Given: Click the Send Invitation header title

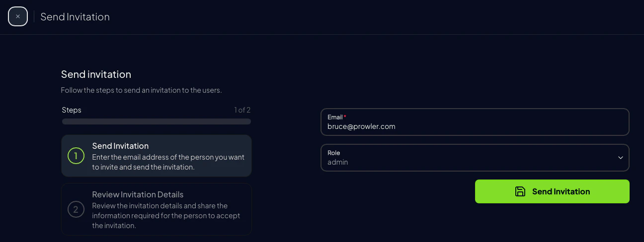Looking at the screenshot, I should [75, 17].
